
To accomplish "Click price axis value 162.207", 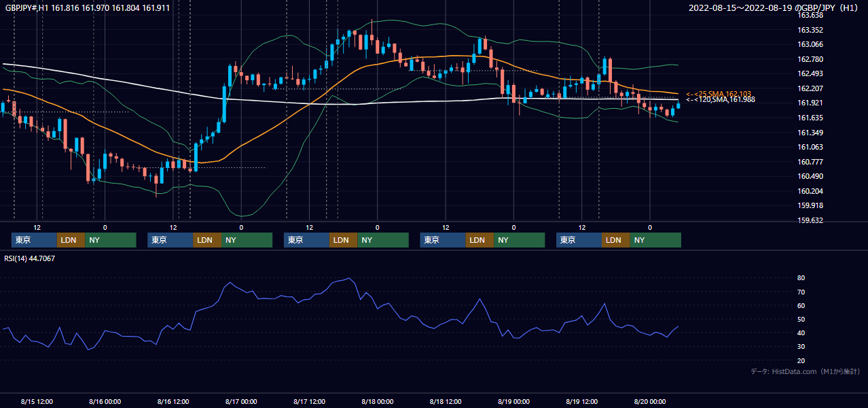I will point(810,88).
